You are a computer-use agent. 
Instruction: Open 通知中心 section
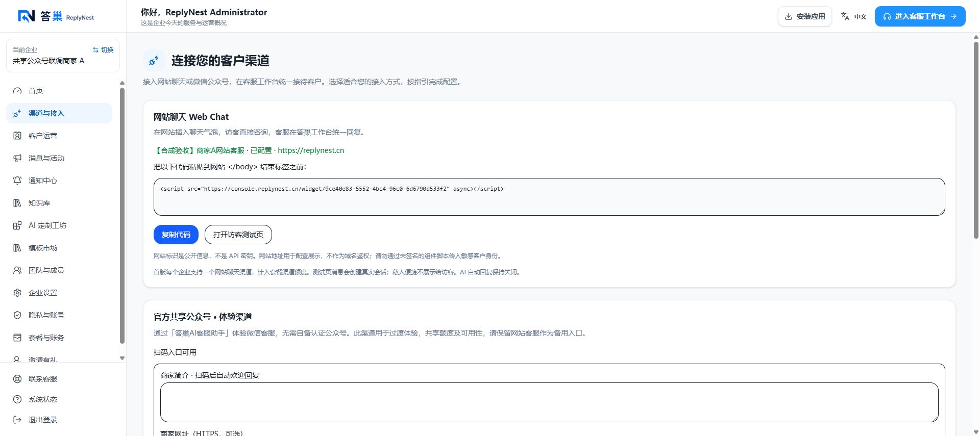[59, 181]
